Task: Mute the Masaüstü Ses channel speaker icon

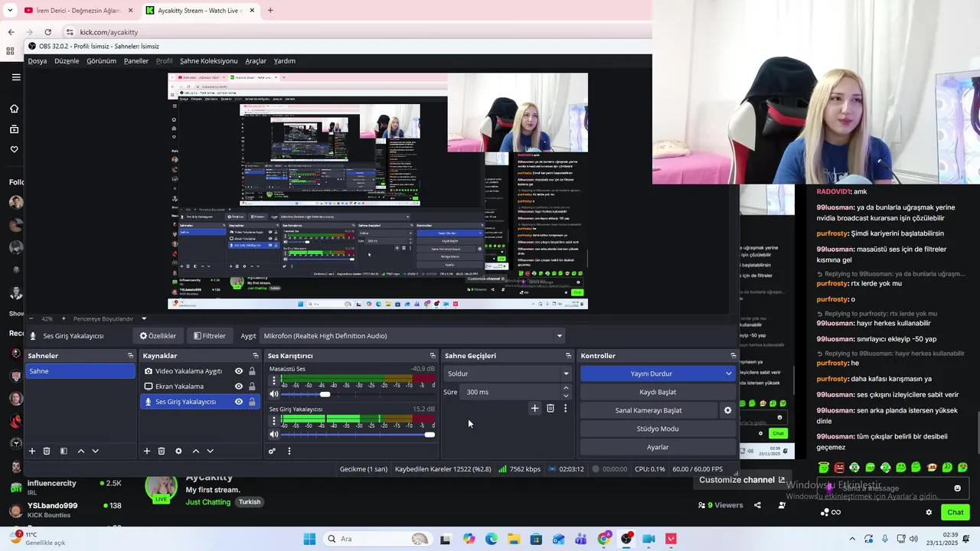Action: pos(274,394)
